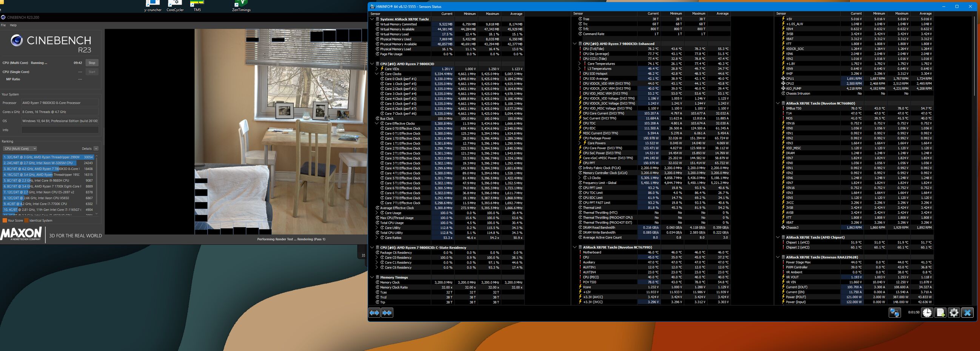Expand the Core Temperatures row

580,63
